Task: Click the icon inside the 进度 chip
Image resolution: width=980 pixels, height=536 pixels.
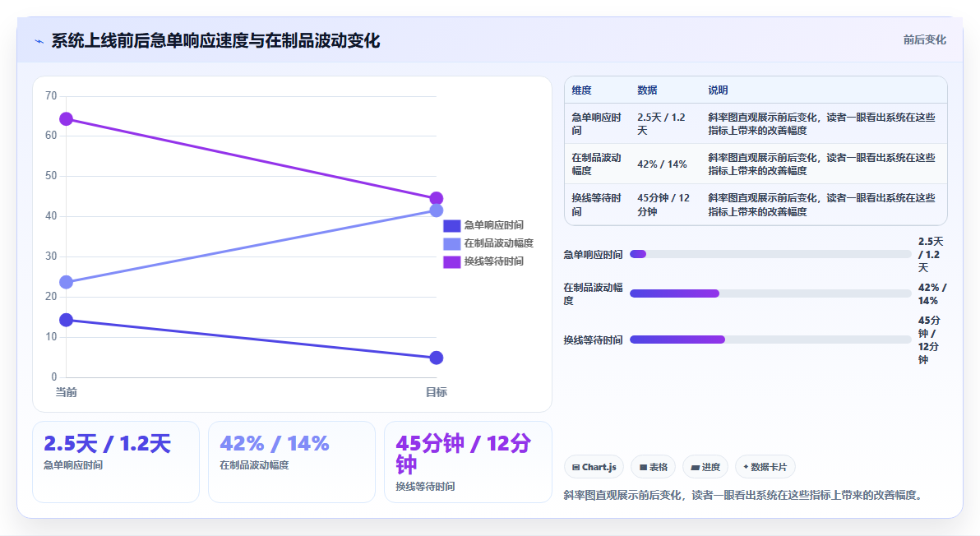Action: [x=695, y=467]
